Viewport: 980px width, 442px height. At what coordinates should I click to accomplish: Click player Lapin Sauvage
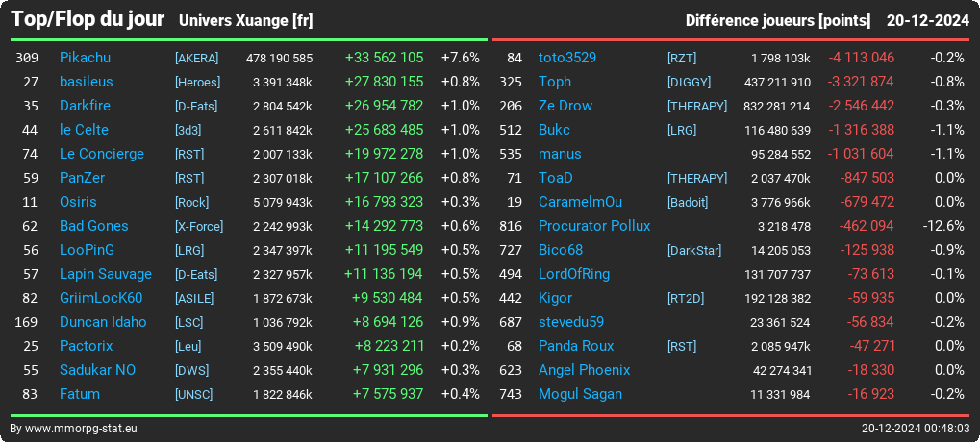click(x=106, y=274)
